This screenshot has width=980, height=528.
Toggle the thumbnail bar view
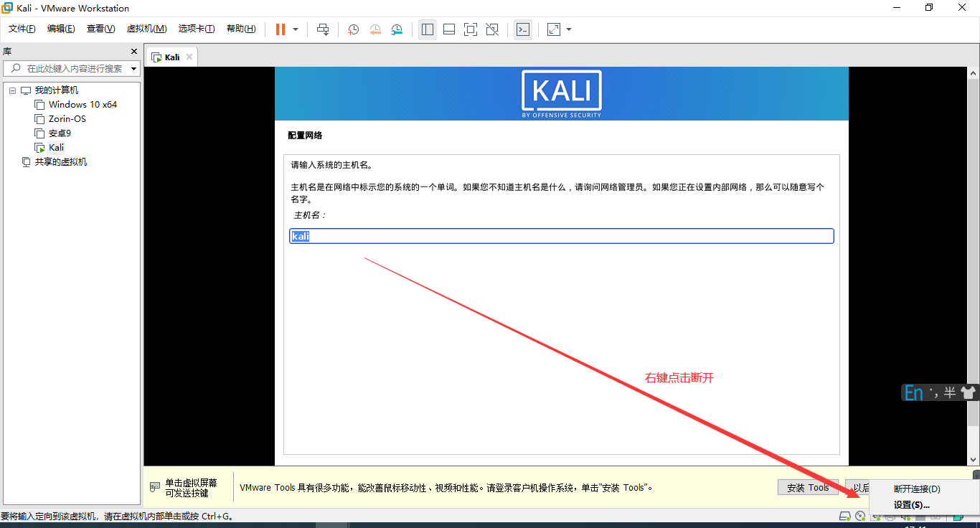coord(449,29)
